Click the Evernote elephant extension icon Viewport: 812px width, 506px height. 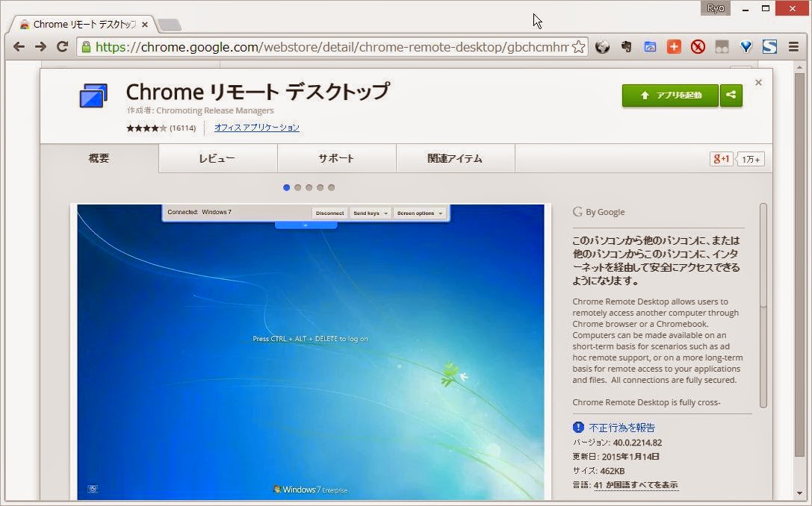click(626, 47)
